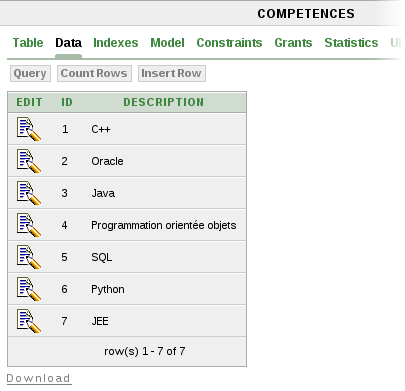The image size is (405, 391).
Task: Select the 'C++' description cell
Action: point(101,129)
